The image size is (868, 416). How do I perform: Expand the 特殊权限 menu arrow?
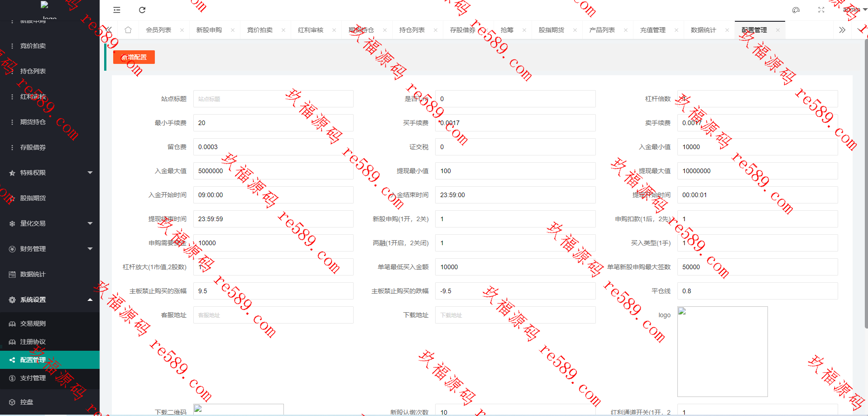pyautogui.click(x=90, y=173)
